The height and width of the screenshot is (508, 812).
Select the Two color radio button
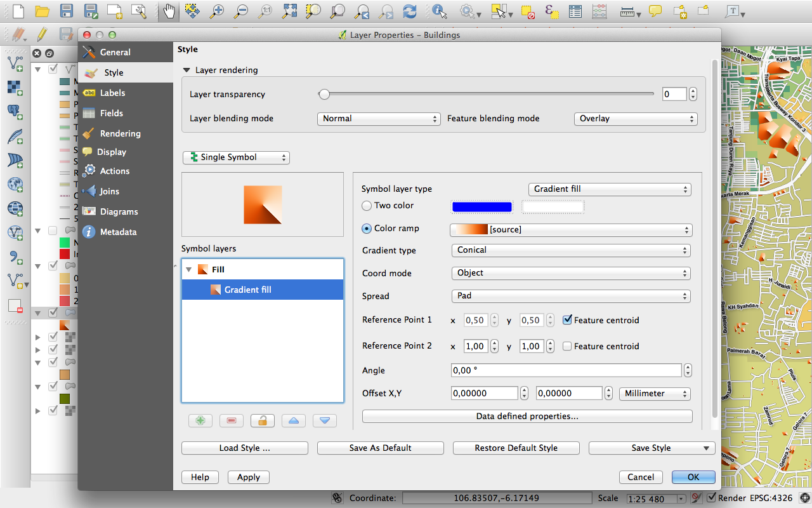click(367, 206)
